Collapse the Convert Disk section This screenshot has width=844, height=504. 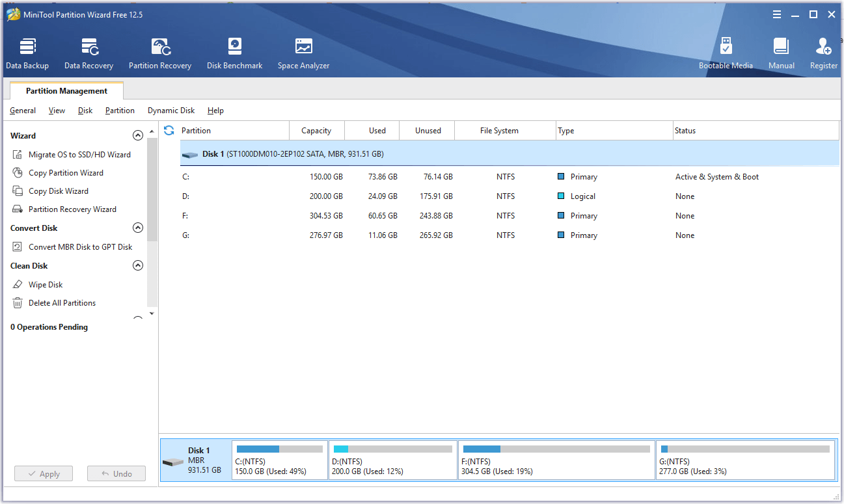(137, 228)
